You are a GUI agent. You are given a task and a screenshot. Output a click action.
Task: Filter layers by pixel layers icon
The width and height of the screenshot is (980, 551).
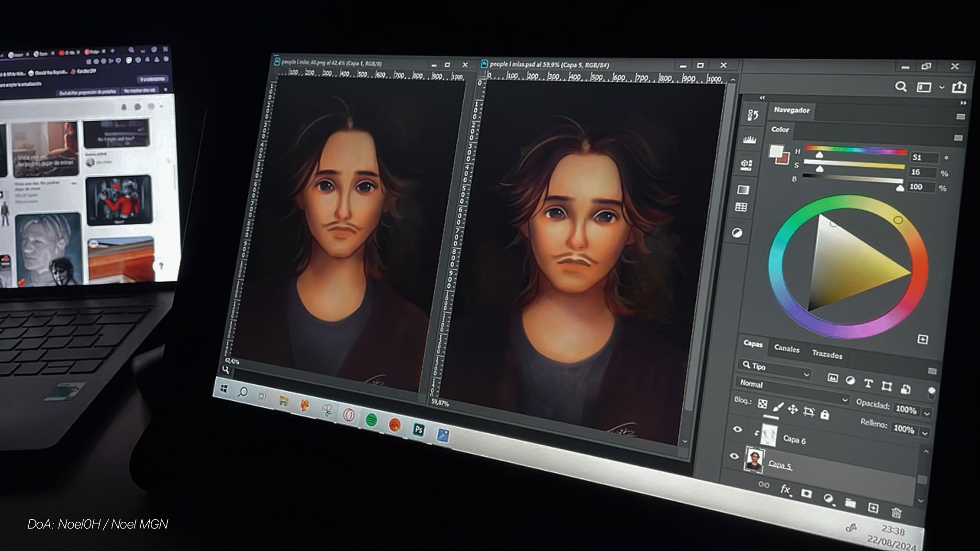833,378
